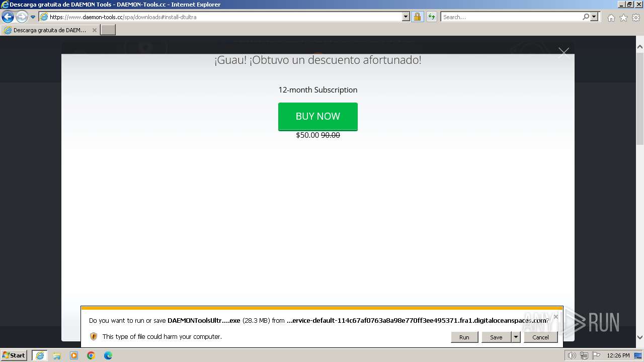Close the download notification bar
The width and height of the screenshot is (644, 362).
coord(555,317)
